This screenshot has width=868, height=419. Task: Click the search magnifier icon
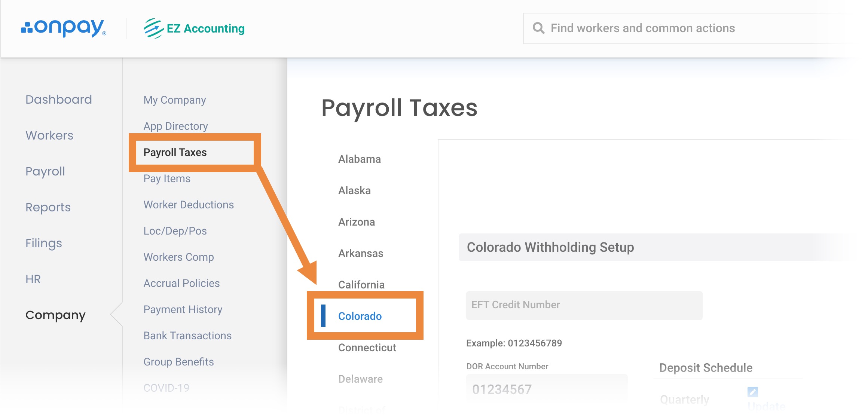pos(538,28)
